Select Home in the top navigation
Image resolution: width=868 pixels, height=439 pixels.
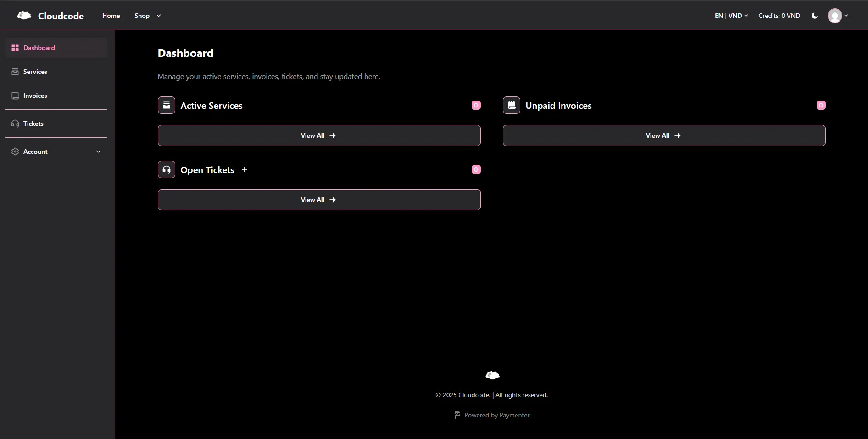point(111,16)
